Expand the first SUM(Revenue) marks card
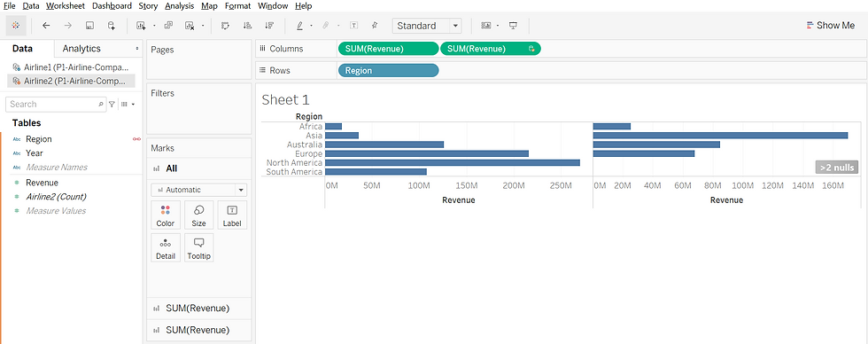This screenshot has height=344, width=868. pyautogui.click(x=198, y=308)
